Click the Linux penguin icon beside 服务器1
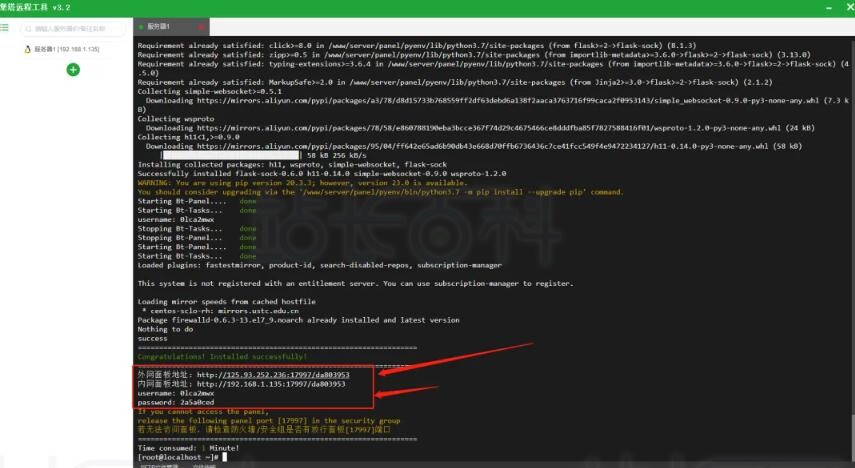Viewport: 855px width, 468px height. pyautogui.click(x=28, y=49)
